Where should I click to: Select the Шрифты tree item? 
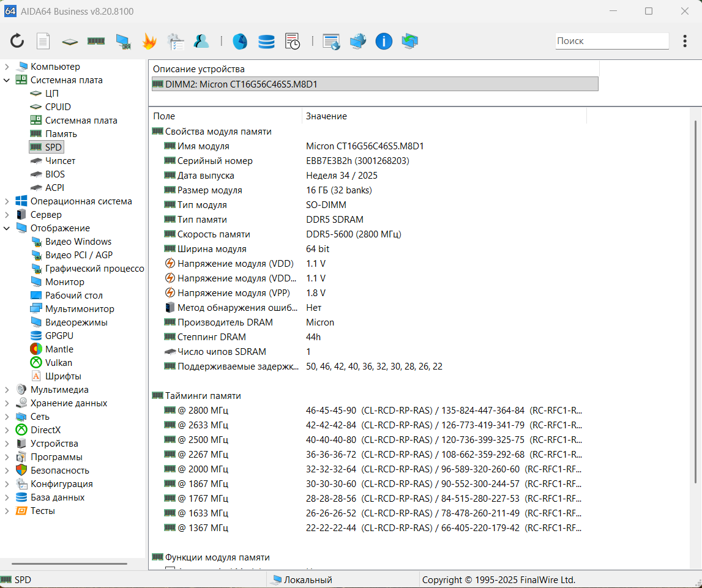point(63,376)
